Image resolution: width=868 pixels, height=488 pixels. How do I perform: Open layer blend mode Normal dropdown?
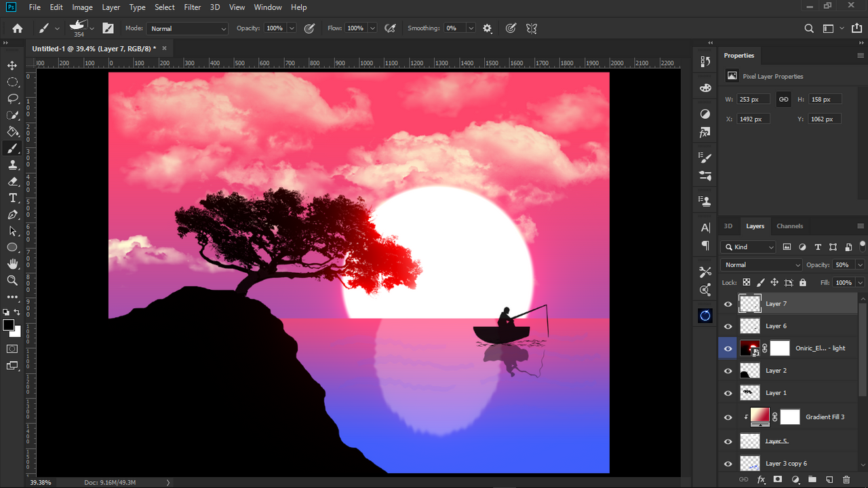(x=762, y=265)
